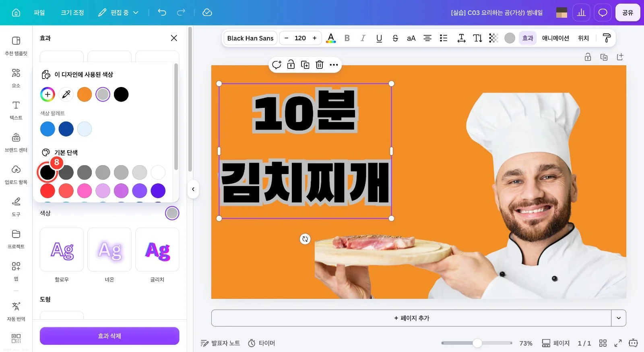Viewport: 644px width, 352px height.
Task: Open the Black Han Sans font dropdown
Action: [x=250, y=38]
